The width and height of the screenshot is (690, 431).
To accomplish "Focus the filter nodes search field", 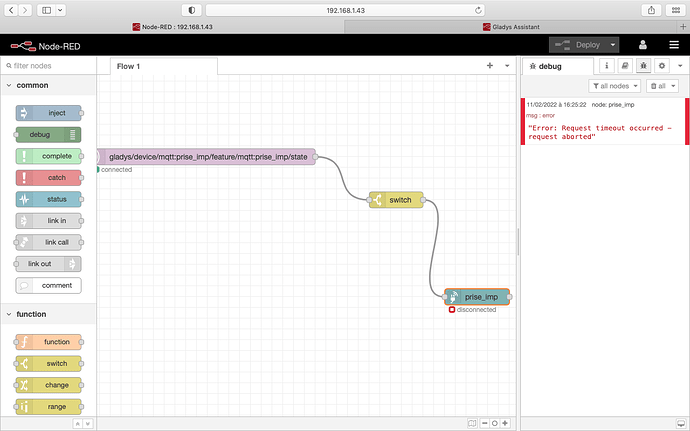I will click(x=48, y=66).
